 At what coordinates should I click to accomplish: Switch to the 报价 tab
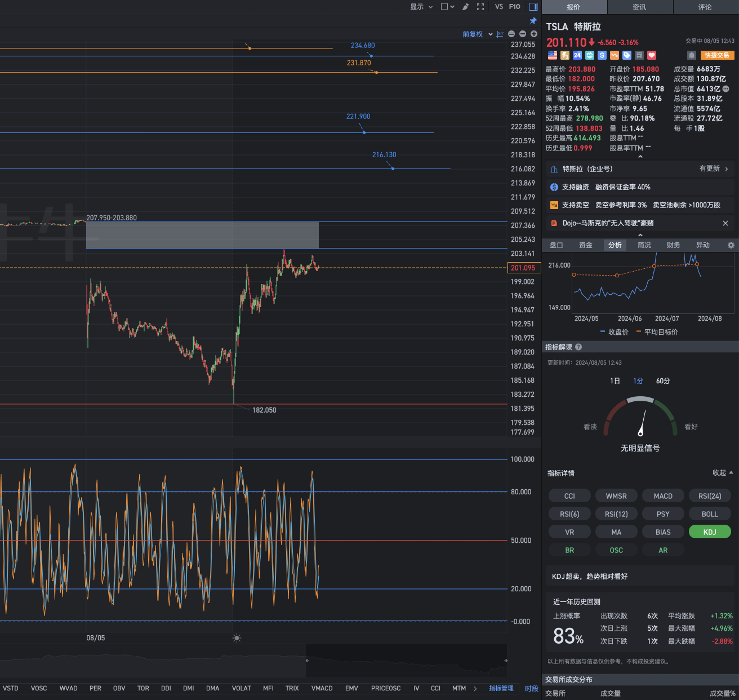pos(573,7)
